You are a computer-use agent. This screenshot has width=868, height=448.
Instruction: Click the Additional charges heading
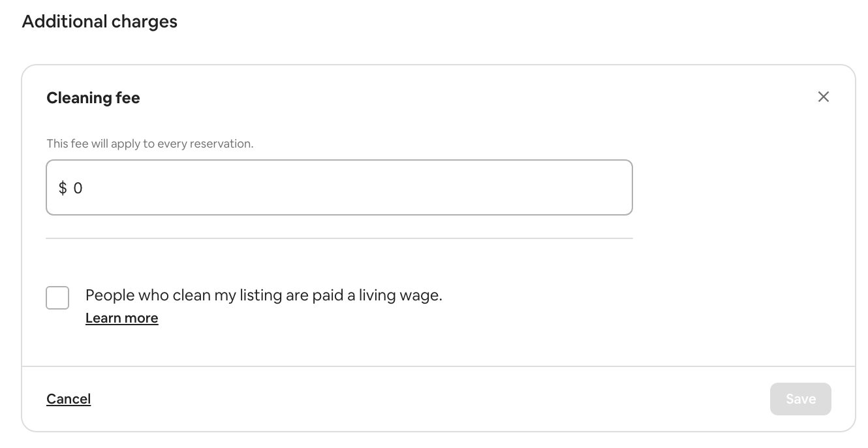pos(99,22)
